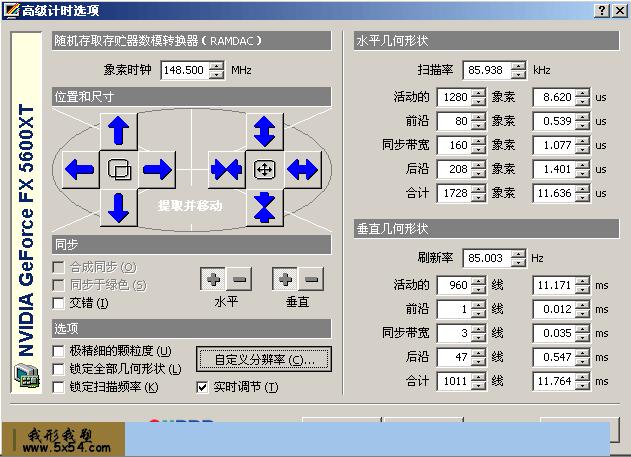Click the 11.171 ms active time field
Viewport: 631px width, 457px height.
pos(555,285)
